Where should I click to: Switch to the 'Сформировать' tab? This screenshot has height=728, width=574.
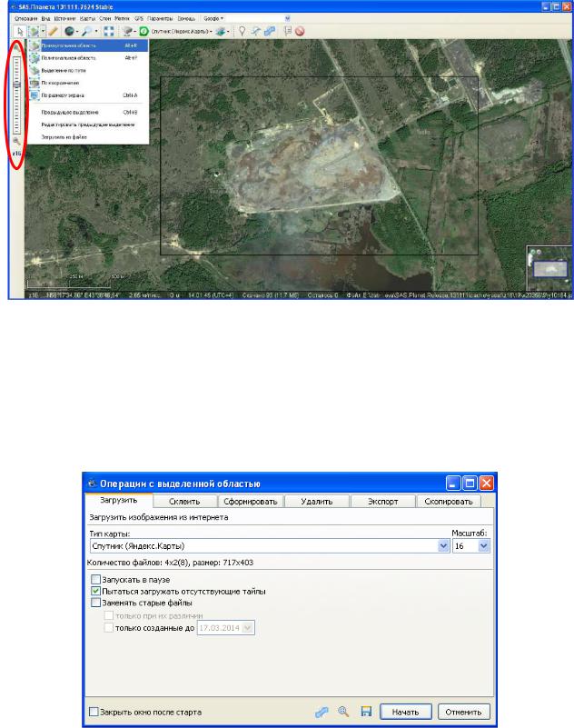tap(251, 502)
